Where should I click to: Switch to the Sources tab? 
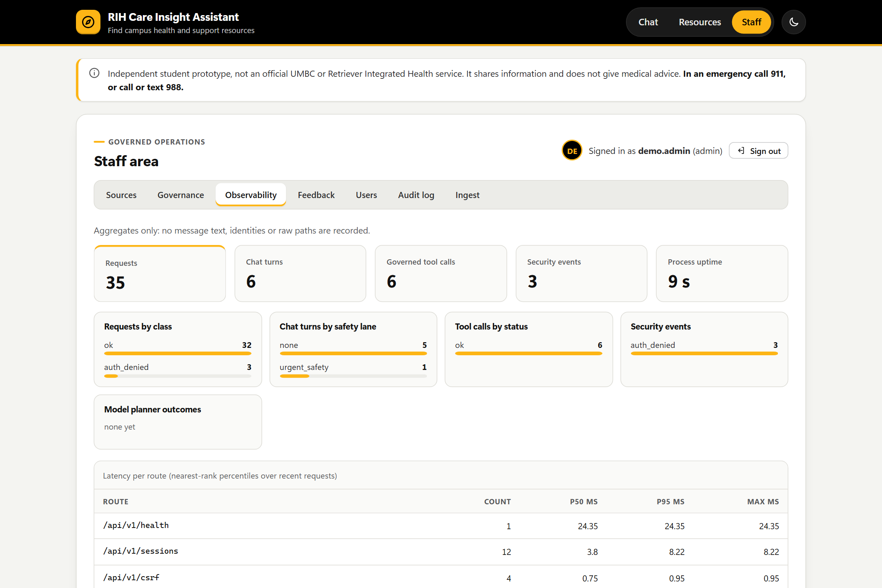121,195
